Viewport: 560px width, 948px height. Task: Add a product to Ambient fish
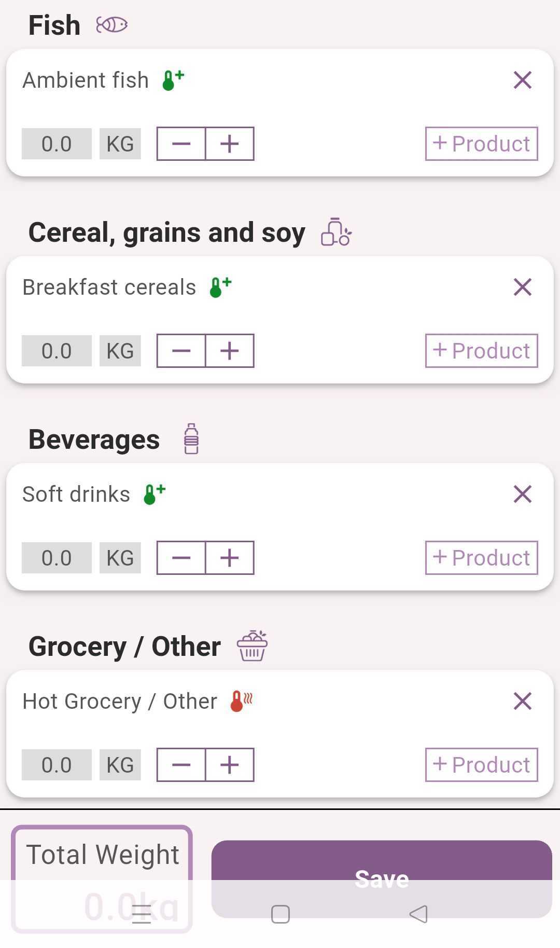tap(481, 144)
